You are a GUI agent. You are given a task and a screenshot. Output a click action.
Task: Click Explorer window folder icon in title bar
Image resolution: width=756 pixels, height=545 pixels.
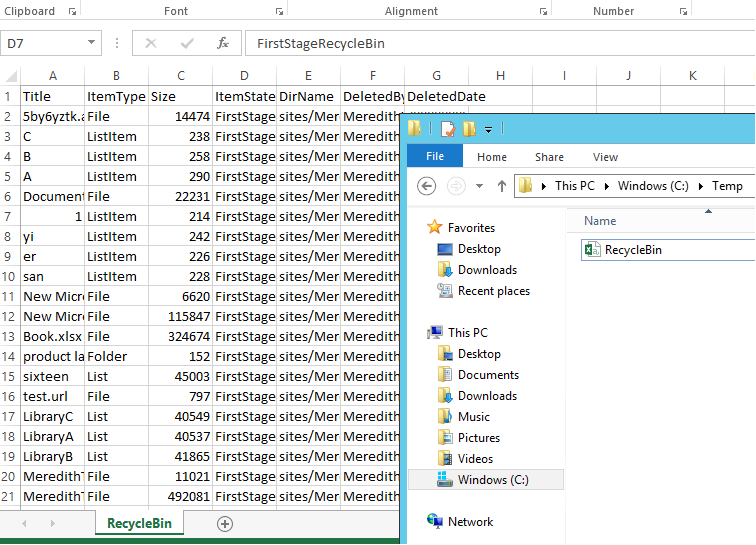click(x=415, y=128)
